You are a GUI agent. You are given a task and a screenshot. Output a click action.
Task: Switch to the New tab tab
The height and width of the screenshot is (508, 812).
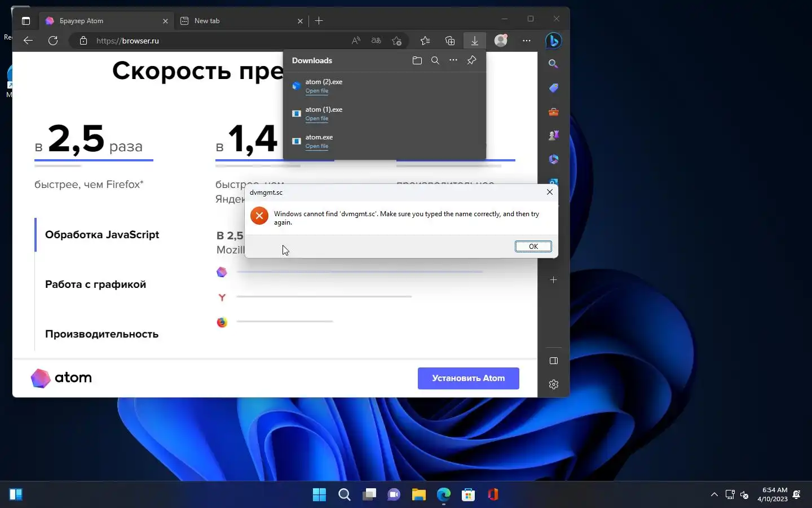tap(241, 21)
